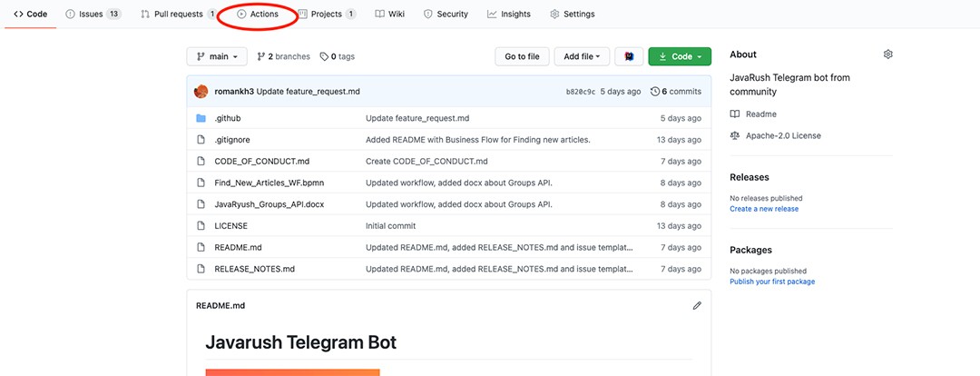
Task: Click the JetBrains IDE icon button
Action: click(x=630, y=56)
